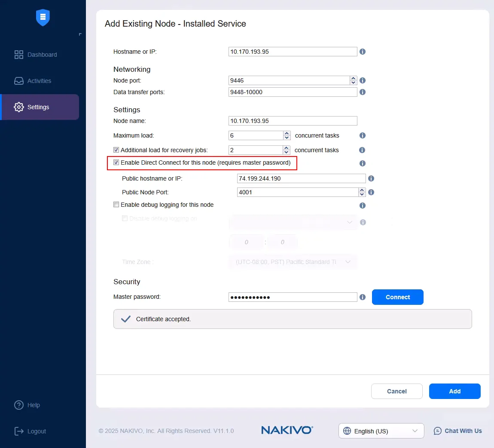Click the info icon for Maximum load
This screenshot has width=494, height=448.
click(x=363, y=135)
